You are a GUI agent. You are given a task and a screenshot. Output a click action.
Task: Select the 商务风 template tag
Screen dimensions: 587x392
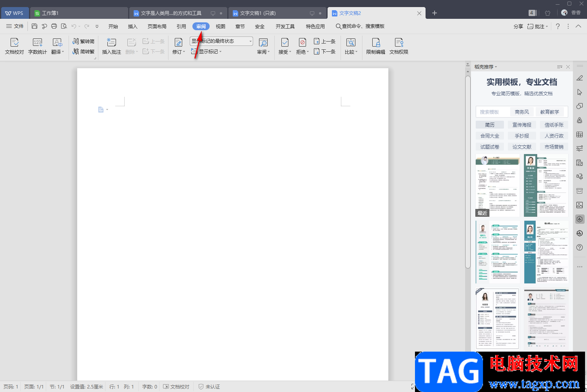click(x=522, y=112)
